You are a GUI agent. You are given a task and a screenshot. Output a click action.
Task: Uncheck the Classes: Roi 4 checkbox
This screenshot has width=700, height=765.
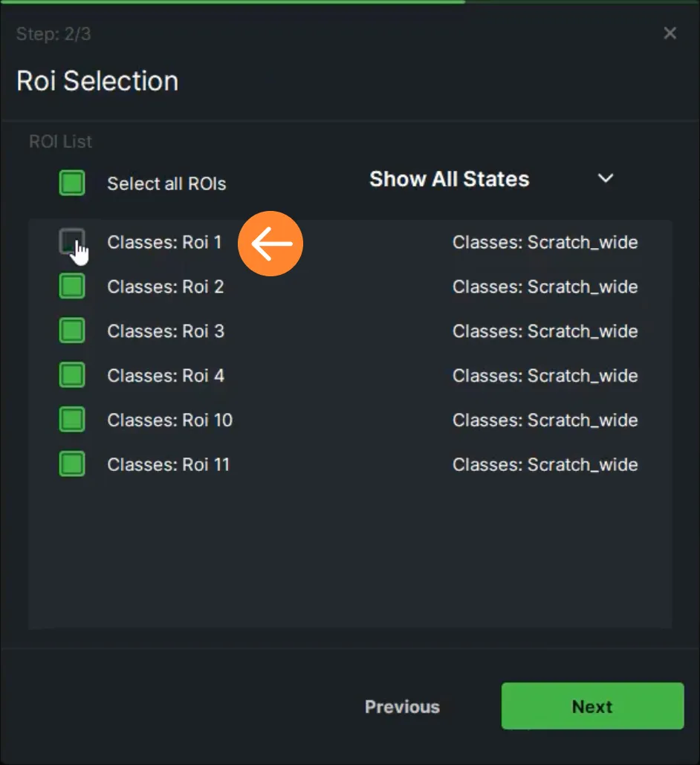click(x=72, y=374)
